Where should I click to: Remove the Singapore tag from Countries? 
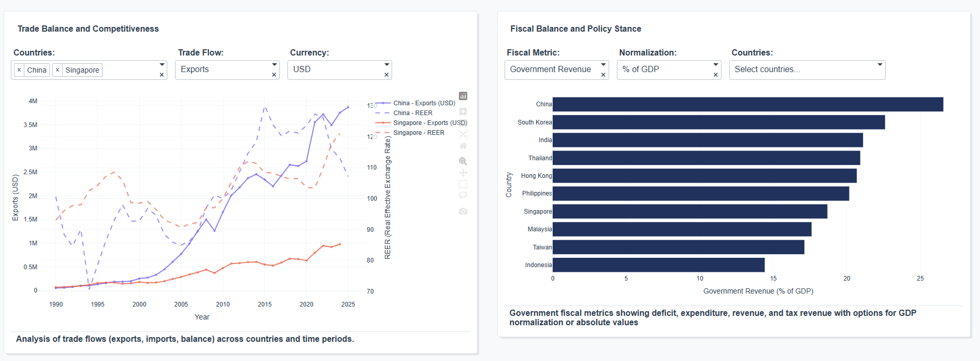(57, 70)
